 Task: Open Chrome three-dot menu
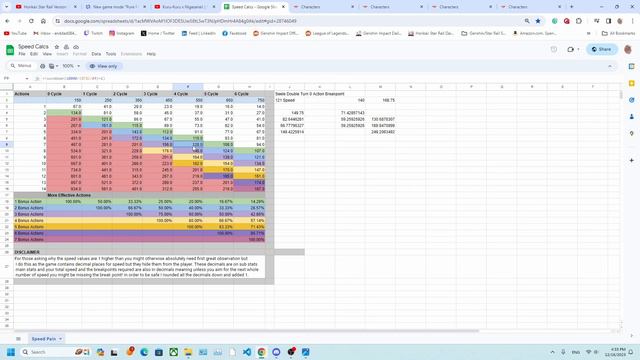[x=632, y=21]
